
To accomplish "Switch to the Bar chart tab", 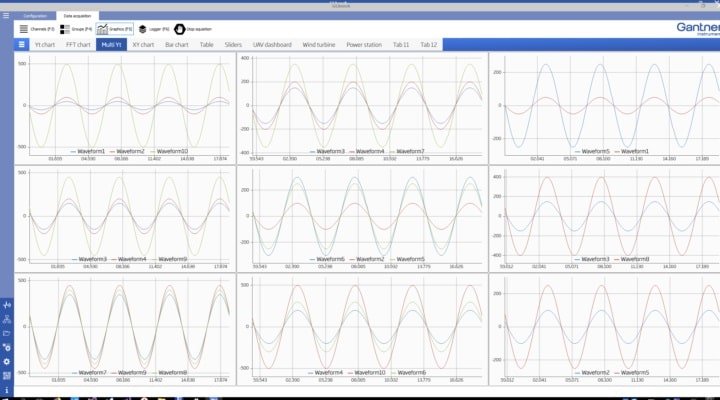I will [177, 45].
